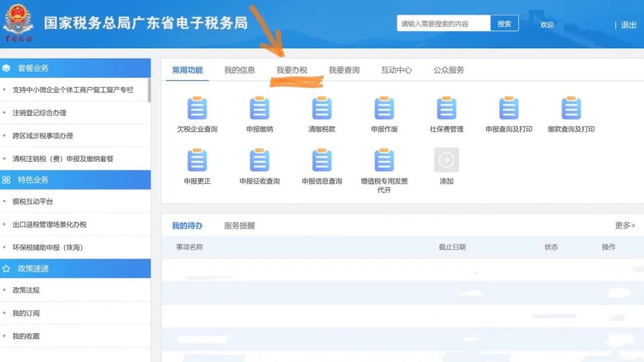Open 我的订阅 in sidebar
This screenshot has height=362, width=644.
click(26, 313)
